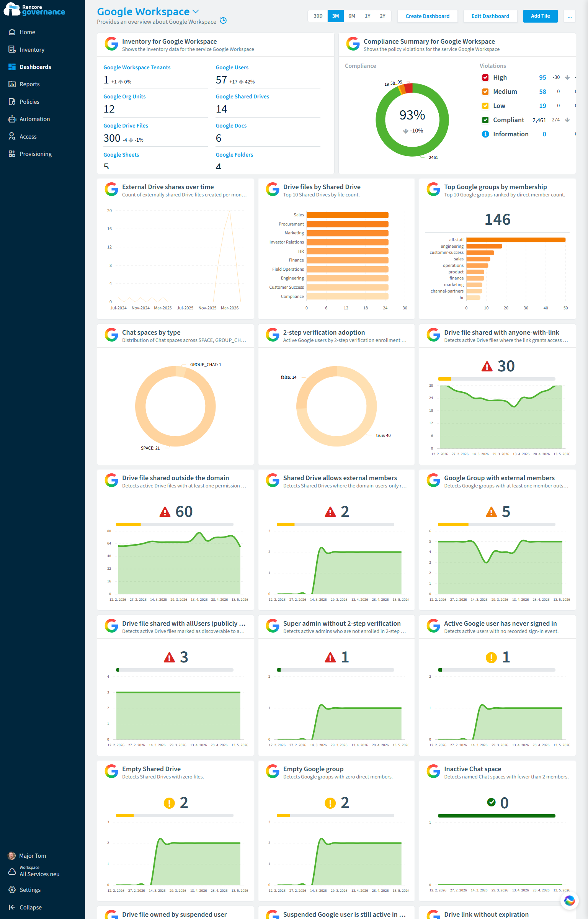
Task: Select the 1Y time range tab
Action: point(367,16)
